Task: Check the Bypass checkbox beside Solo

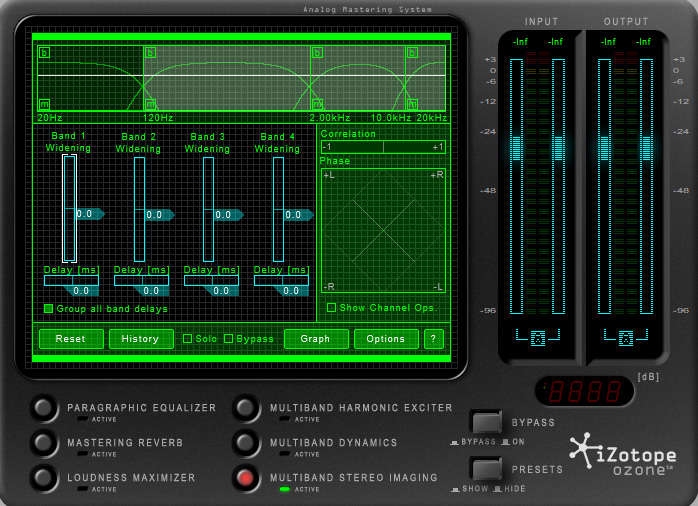Action: [x=228, y=339]
